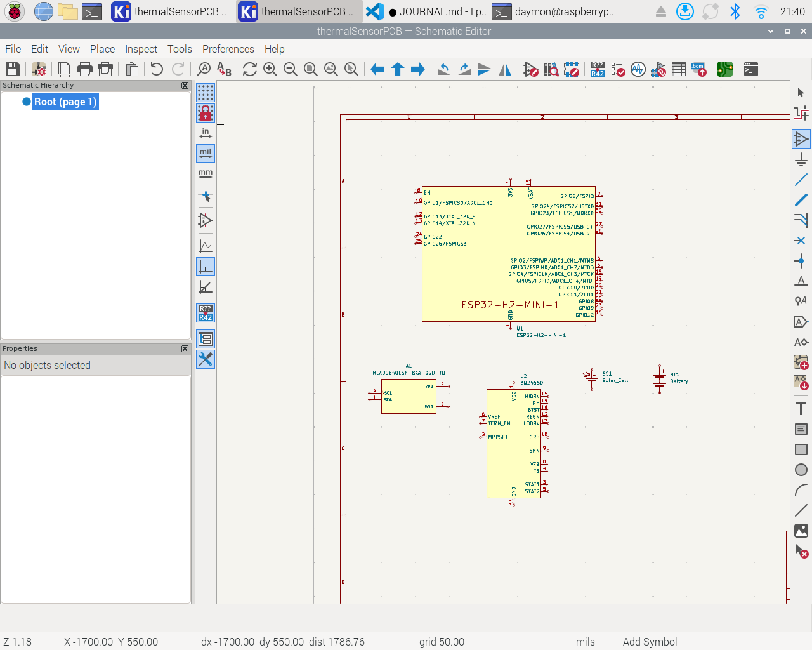This screenshot has height=650, width=812.
Task: Rotate selection counter-clockwise
Action: click(x=444, y=69)
